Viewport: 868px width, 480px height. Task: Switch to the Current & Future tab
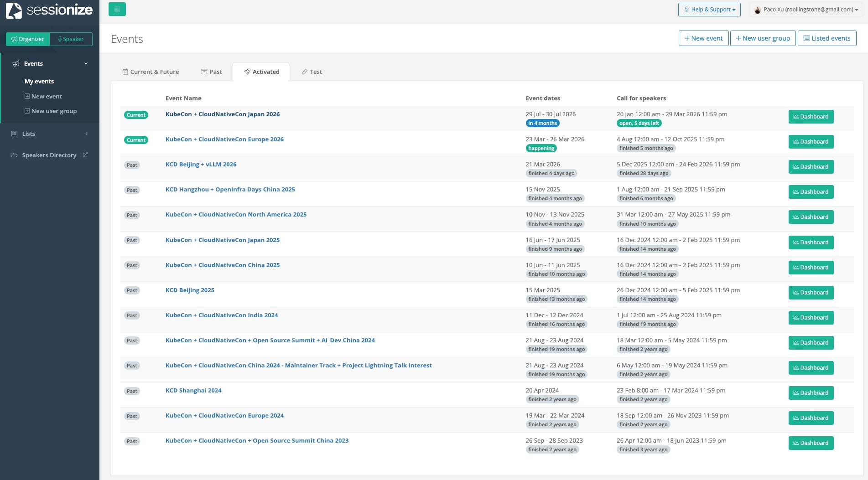click(x=151, y=72)
